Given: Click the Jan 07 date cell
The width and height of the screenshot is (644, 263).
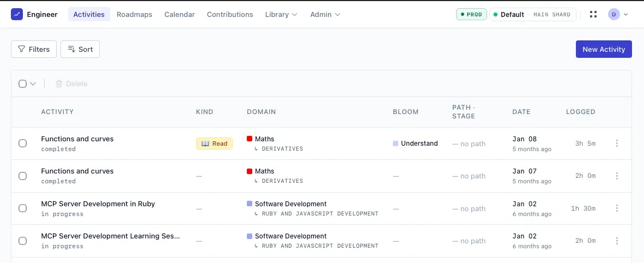Looking at the screenshot, I should pos(532,176).
